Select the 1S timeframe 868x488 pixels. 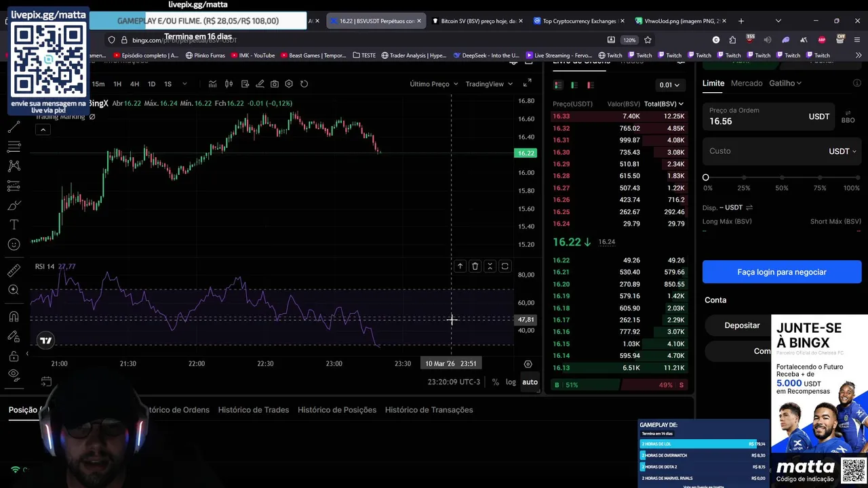167,84
